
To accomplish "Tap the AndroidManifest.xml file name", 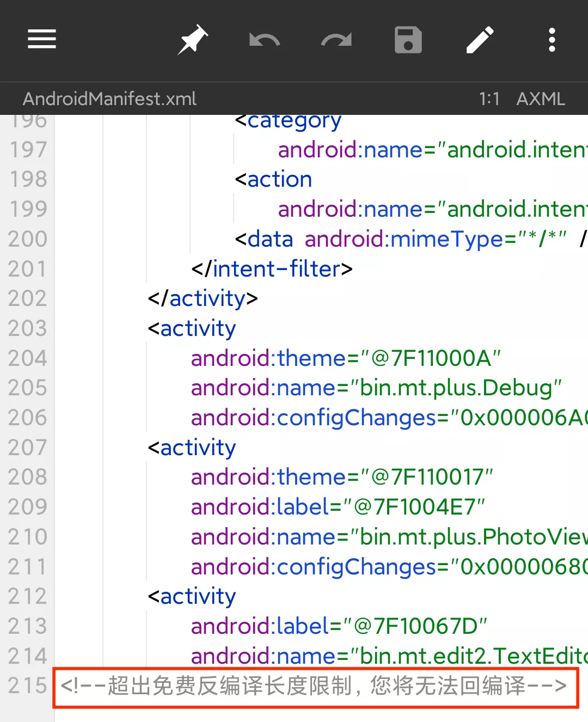I will point(109,99).
